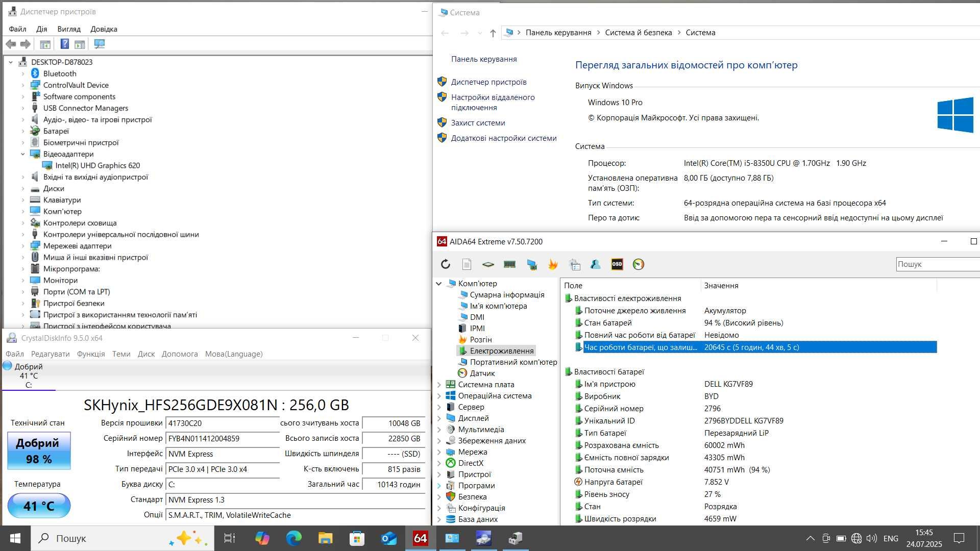Viewport: 980px width, 551px height.
Task: Open the Файл menu in Device Manager
Action: tap(17, 29)
